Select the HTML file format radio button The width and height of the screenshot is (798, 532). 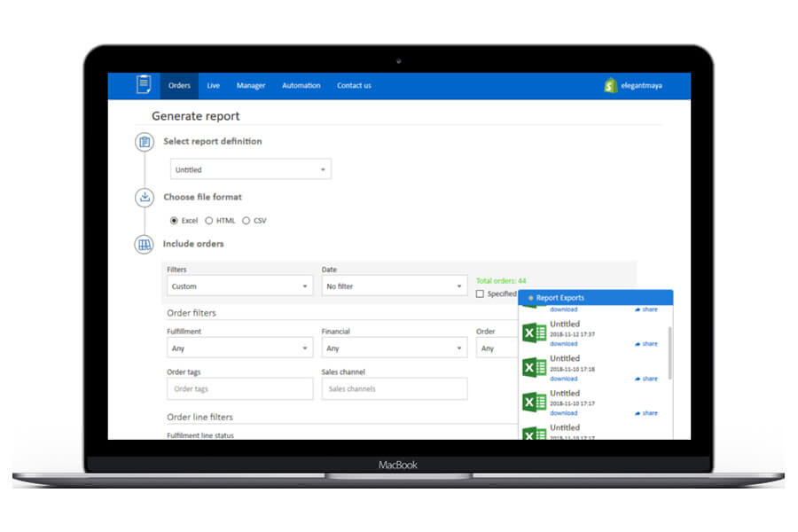click(208, 221)
